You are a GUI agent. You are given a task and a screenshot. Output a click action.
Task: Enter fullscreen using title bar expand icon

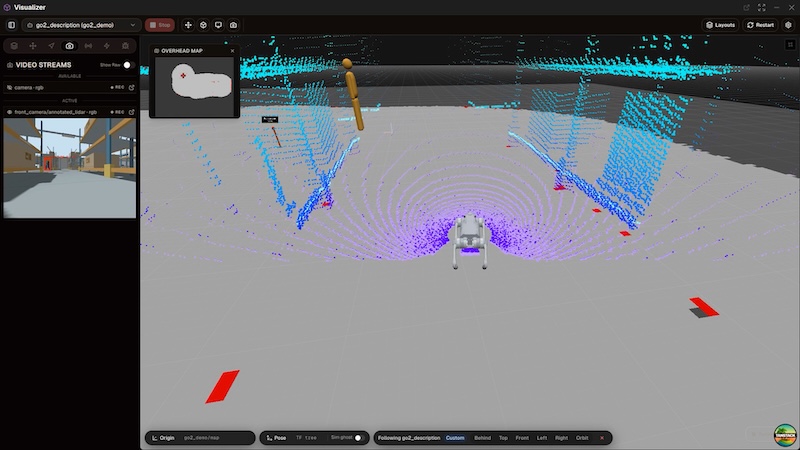tap(762, 7)
